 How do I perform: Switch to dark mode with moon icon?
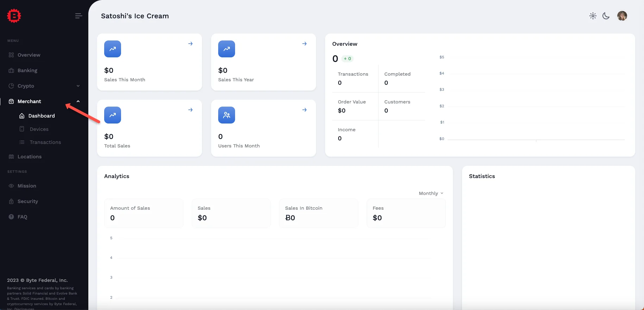pos(606,16)
